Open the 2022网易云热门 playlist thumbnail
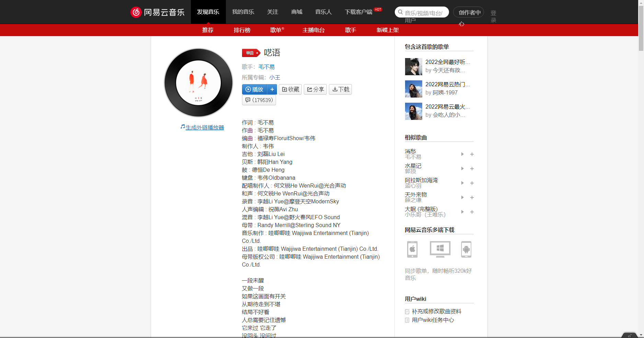This screenshot has width=644, height=338. 413,89
